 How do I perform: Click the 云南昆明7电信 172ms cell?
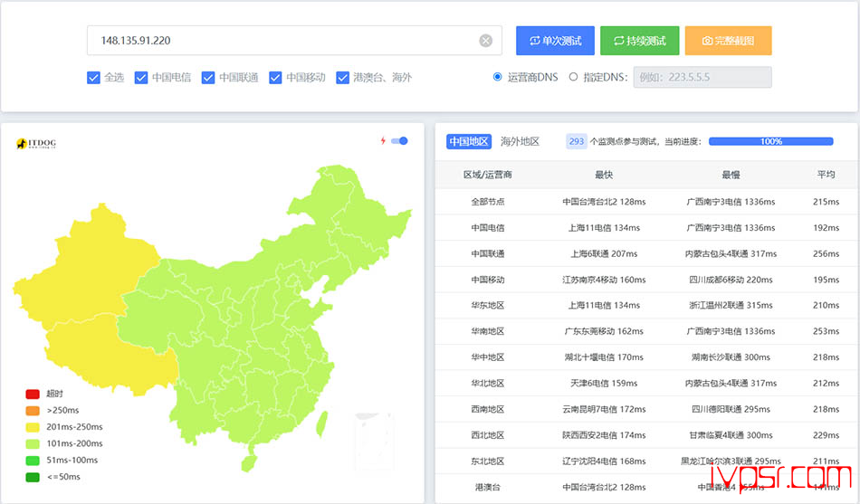[x=604, y=409]
